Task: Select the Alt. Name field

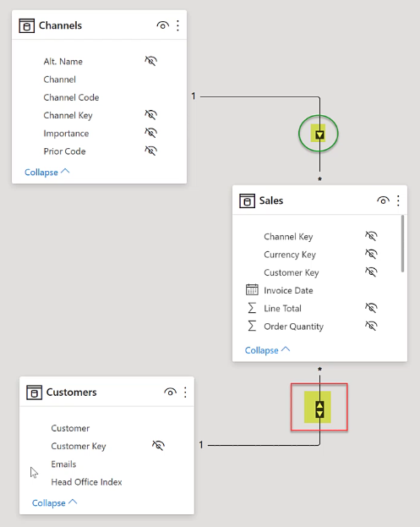Action: 63,62
